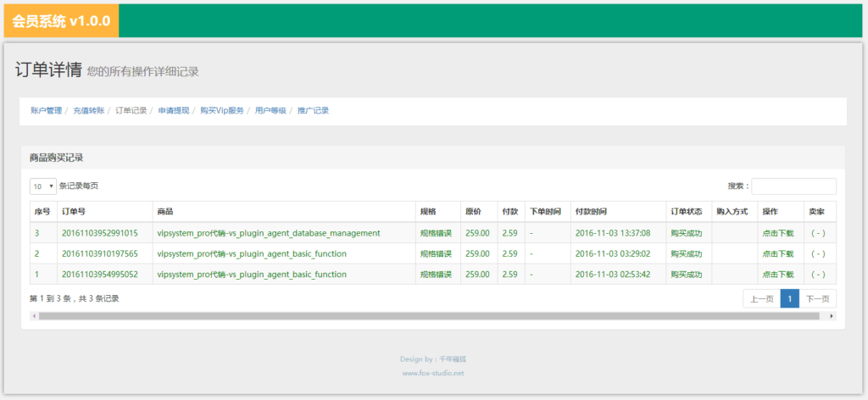This screenshot has width=868, height=400.
Task: Go to previous page with 上一页
Action: point(762,299)
